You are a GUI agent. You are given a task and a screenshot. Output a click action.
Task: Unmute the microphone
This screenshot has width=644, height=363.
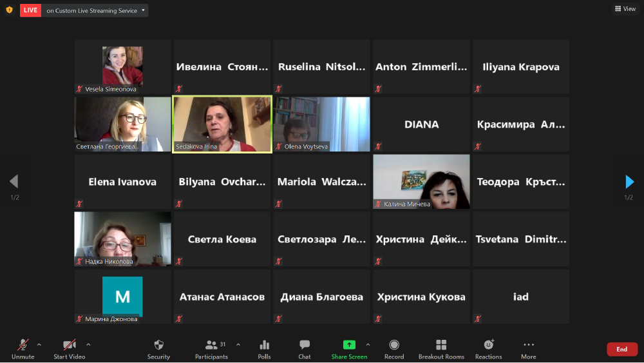click(23, 346)
